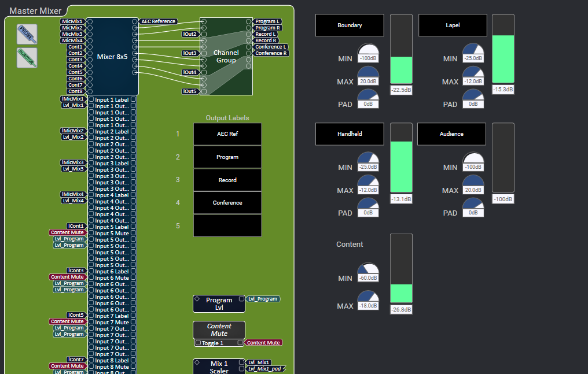Click the Lapel MAX knob
588x374 pixels.
(x=472, y=73)
